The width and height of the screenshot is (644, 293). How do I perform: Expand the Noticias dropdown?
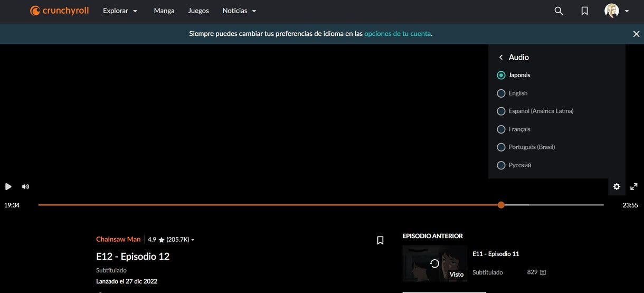coord(240,11)
